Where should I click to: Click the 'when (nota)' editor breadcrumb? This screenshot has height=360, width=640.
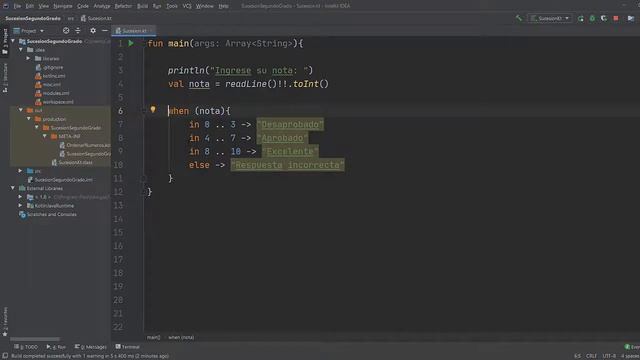pyautogui.click(x=181, y=338)
